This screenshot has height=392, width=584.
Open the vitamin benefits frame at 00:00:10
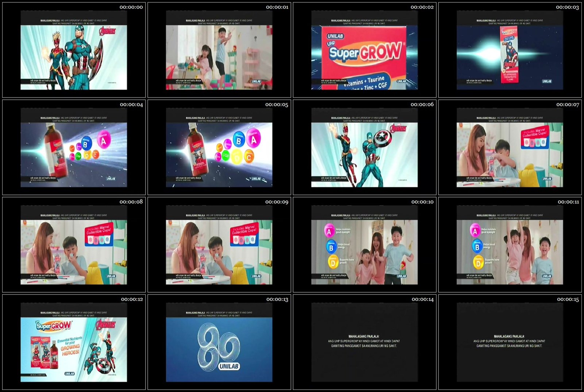364,245
